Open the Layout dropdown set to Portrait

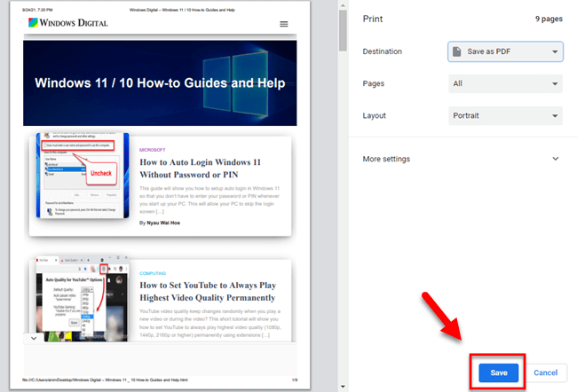point(505,115)
